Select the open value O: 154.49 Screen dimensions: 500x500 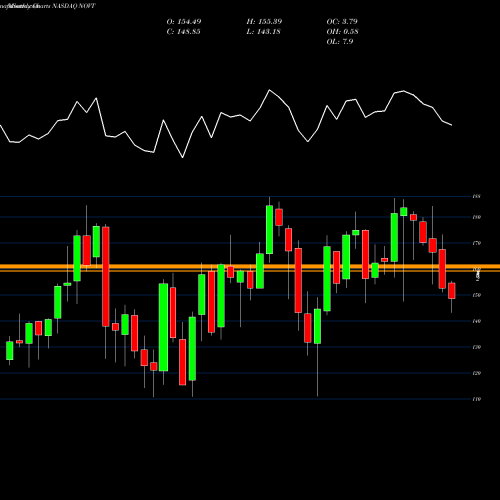click(x=184, y=22)
